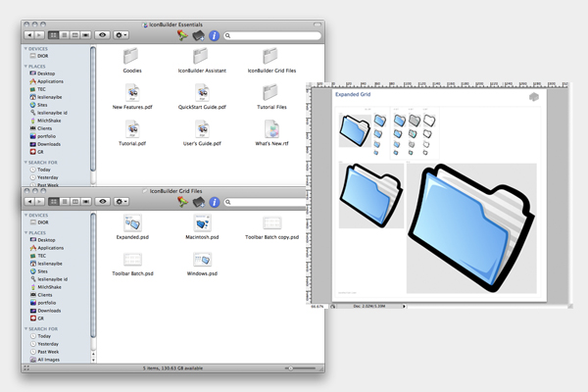Click the bird app icon in Essentials toolbar

point(182,35)
